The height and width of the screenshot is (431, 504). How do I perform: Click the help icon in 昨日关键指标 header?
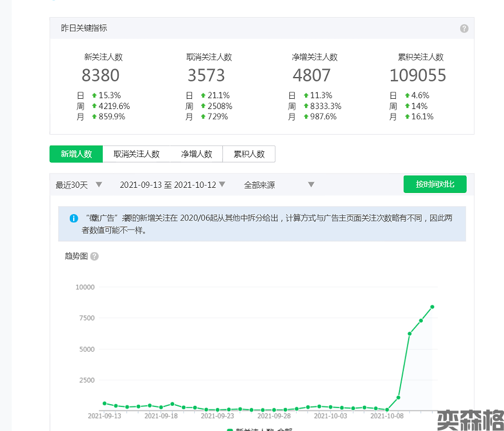(464, 29)
